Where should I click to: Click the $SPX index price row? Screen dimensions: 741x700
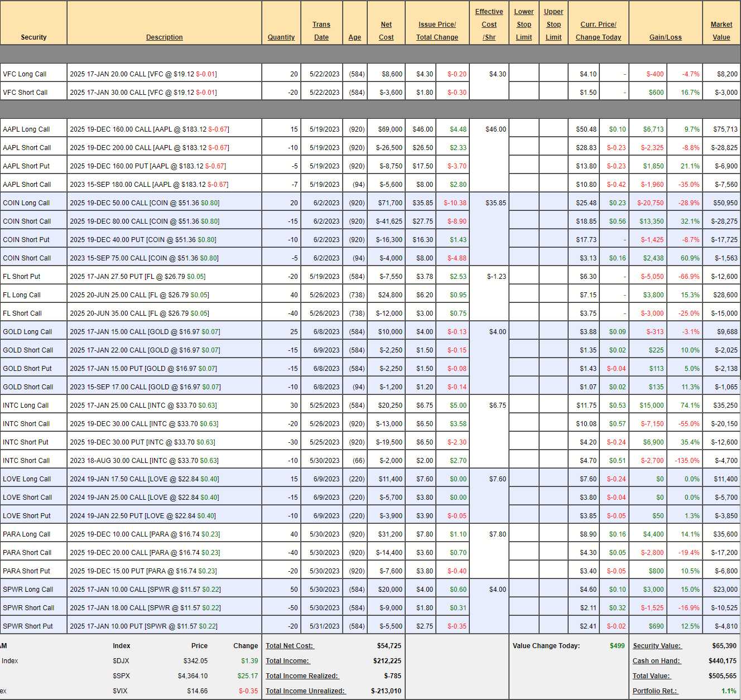(192, 676)
